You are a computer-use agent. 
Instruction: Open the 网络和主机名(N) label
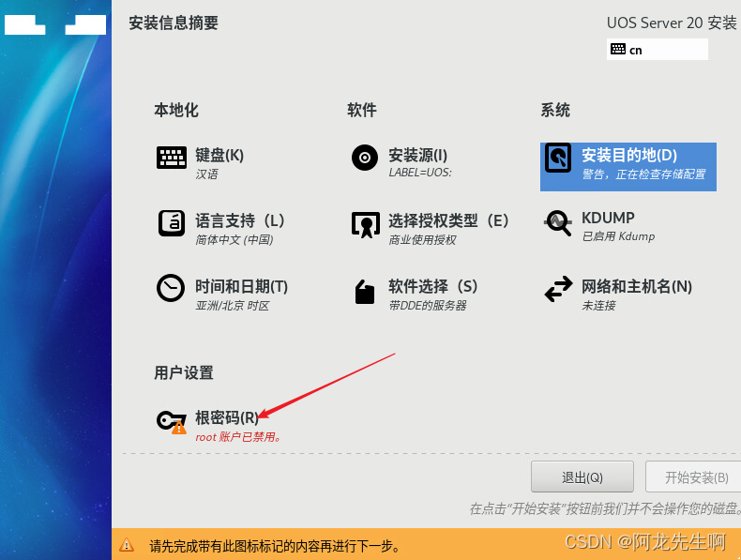[x=636, y=287]
